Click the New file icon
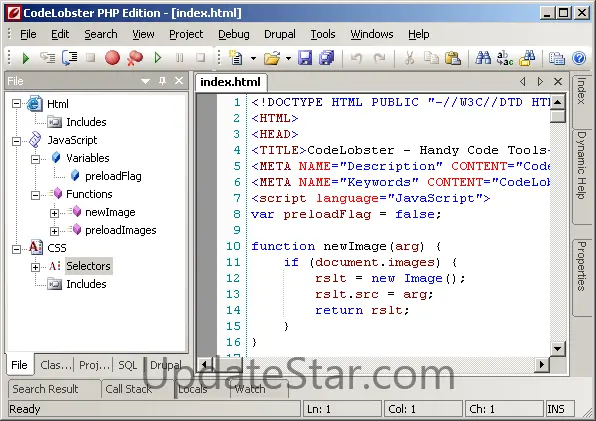596x421 pixels. coord(236,58)
